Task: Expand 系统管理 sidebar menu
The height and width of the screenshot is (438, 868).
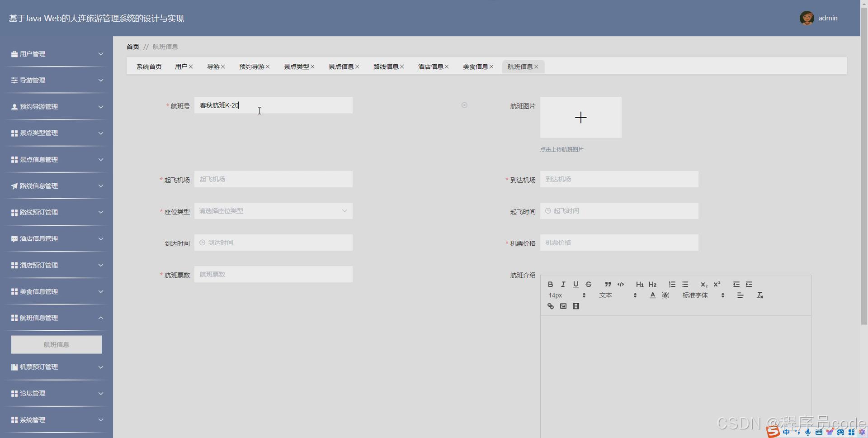Action: [57, 420]
